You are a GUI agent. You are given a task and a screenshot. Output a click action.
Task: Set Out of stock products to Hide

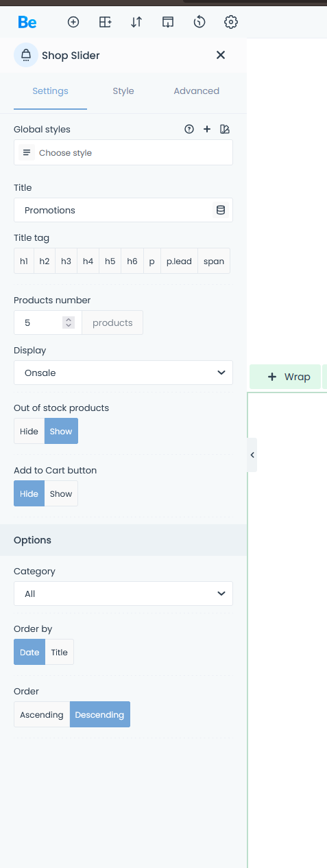click(29, 431)
